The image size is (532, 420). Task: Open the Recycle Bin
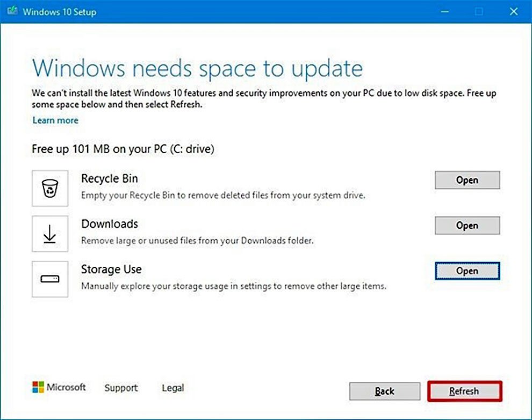click(x=467, y=180)
